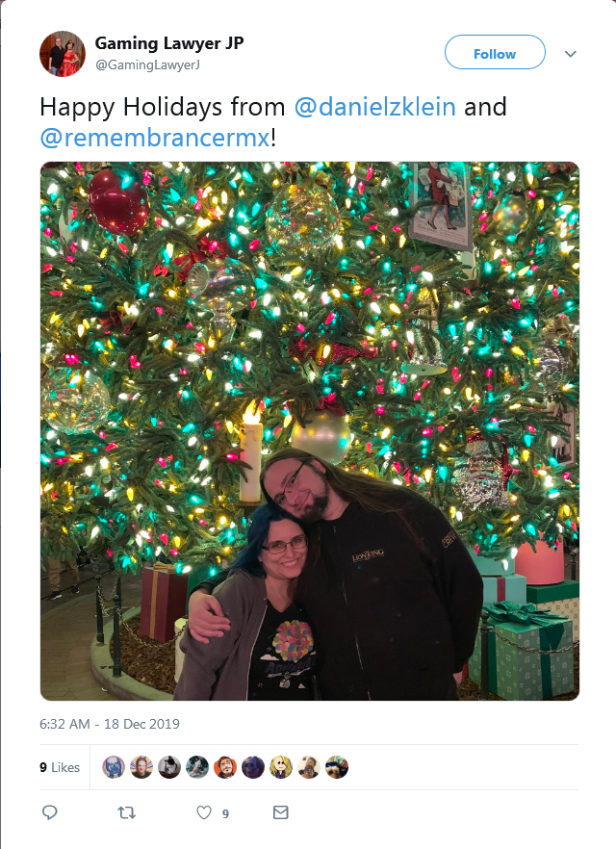
Task: Click the reply speech bubble icon
Action: pyautogui.click(x=50, y=812)
